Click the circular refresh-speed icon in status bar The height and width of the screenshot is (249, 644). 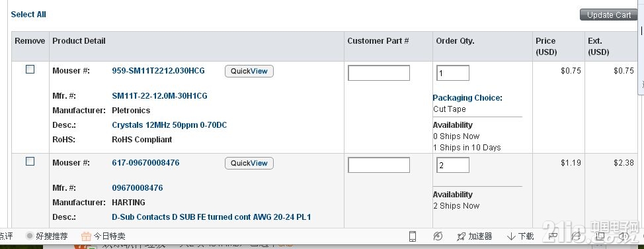click(438, 236)
